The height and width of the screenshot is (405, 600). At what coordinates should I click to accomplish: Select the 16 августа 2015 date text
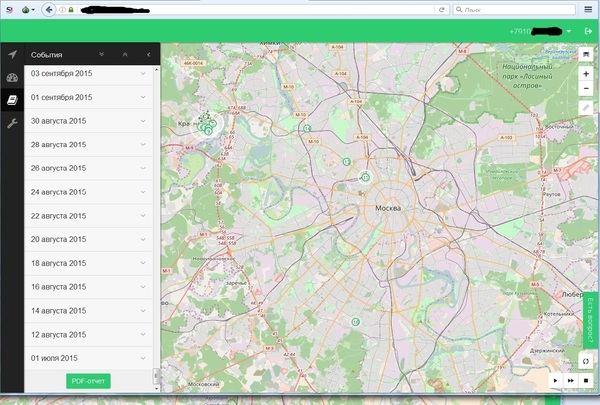point(59,287)
